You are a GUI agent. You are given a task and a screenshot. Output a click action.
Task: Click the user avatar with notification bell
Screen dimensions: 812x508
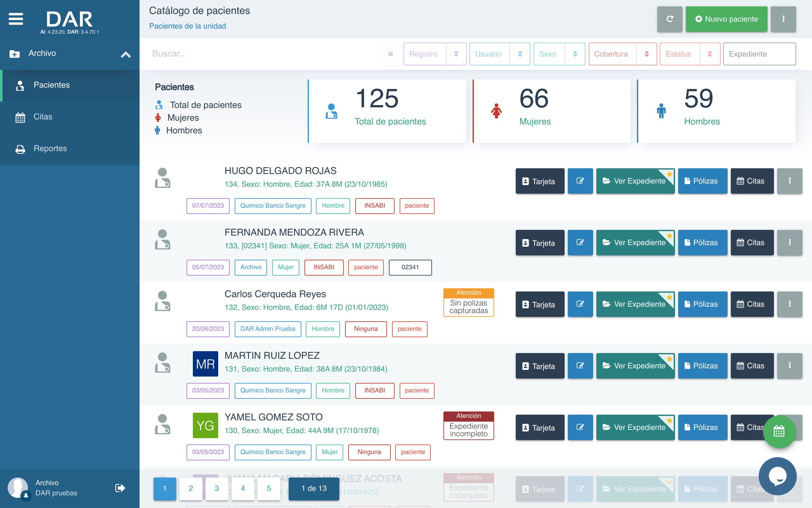click(x=18, y=488)
